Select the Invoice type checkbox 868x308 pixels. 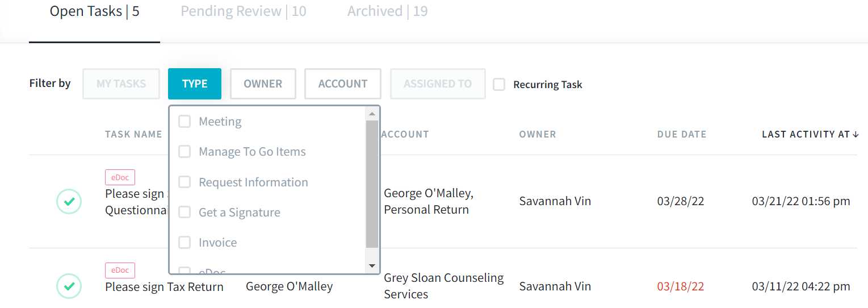click(x=184, y=243)
